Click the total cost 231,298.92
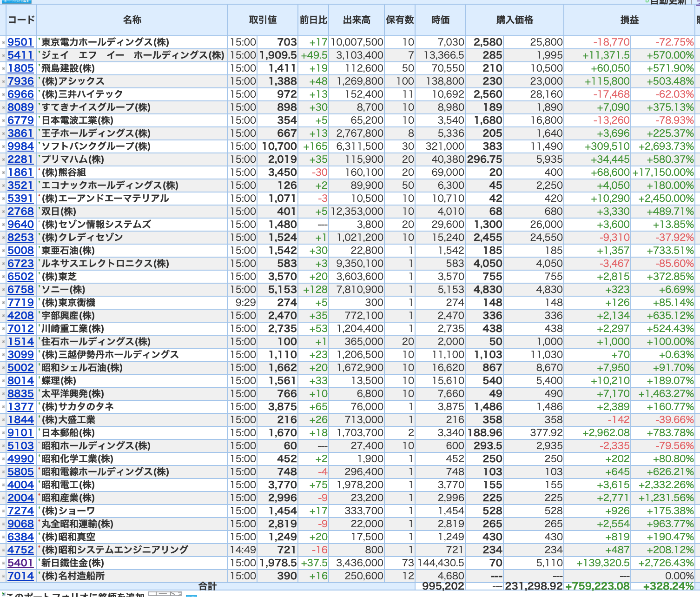Screen dimensions: 700x597 tap(534, 586)
